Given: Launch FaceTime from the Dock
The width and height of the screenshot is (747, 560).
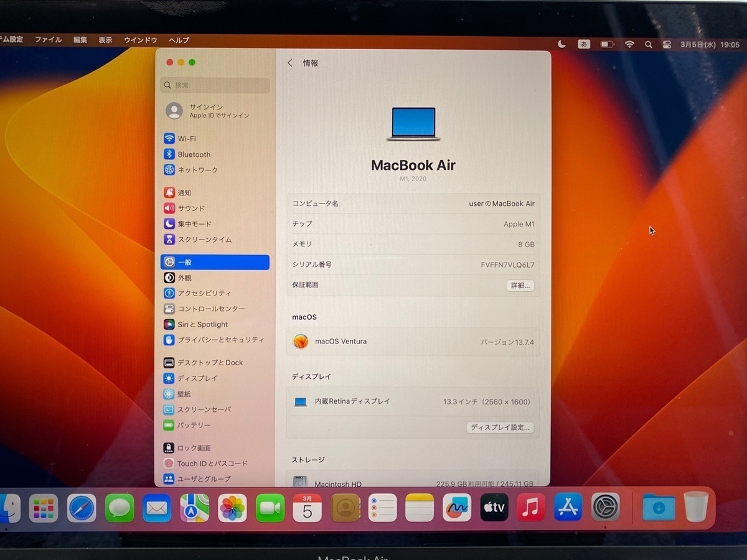Looking at the screenshot, I should point(270,508).
